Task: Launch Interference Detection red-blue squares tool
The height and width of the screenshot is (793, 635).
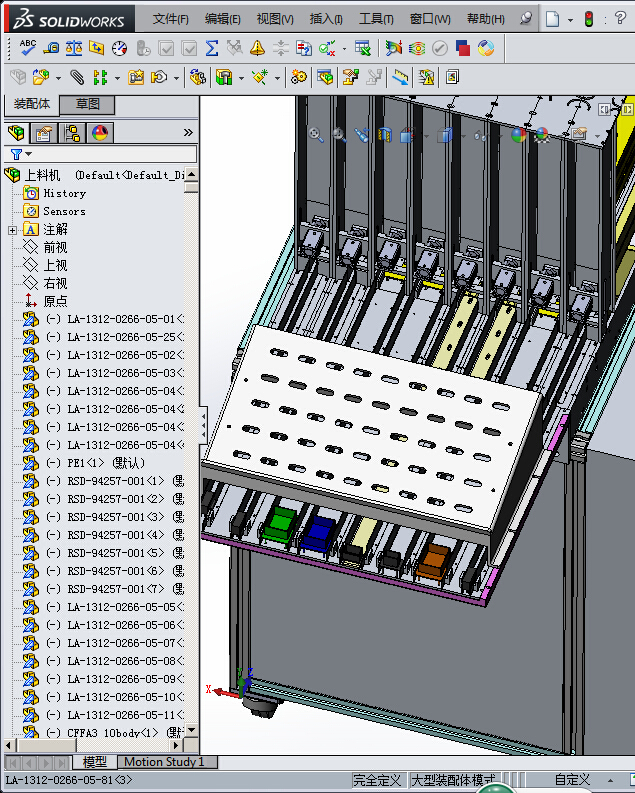Action: tap(463, 48)
